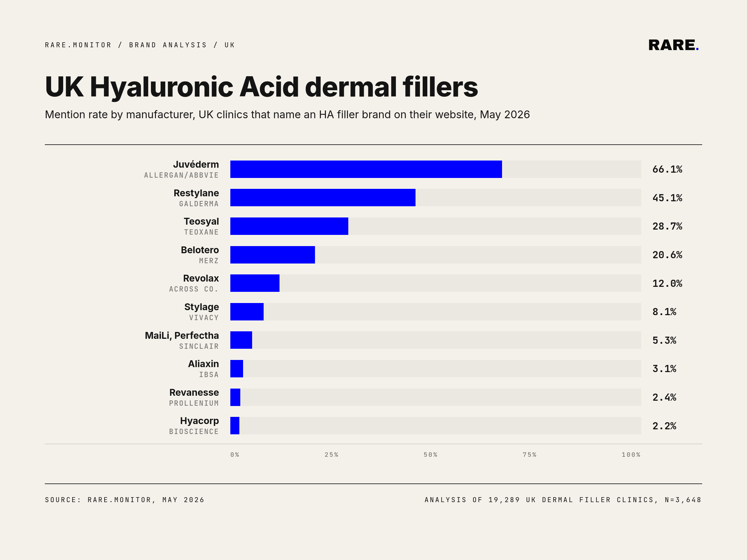The width and height of the screenshot is (747, 560).
Task: Select the Stylage label
Action: click(202, 307)
